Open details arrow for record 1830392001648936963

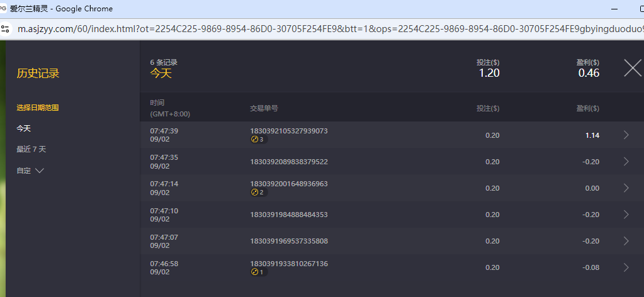coord(626,188)
